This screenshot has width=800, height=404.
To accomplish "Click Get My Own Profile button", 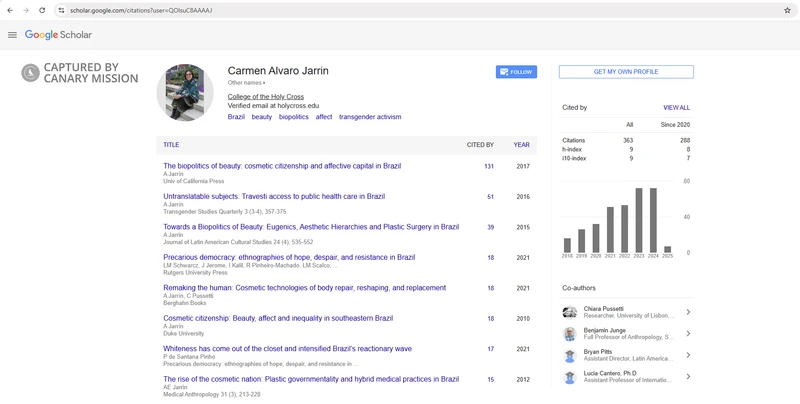I will click(x=626, y=72).
